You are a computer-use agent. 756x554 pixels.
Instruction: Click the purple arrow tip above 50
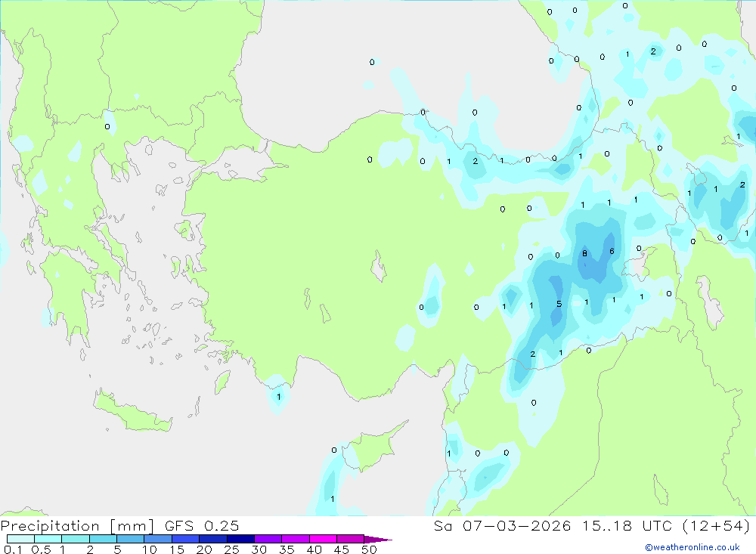coord(378,540)
